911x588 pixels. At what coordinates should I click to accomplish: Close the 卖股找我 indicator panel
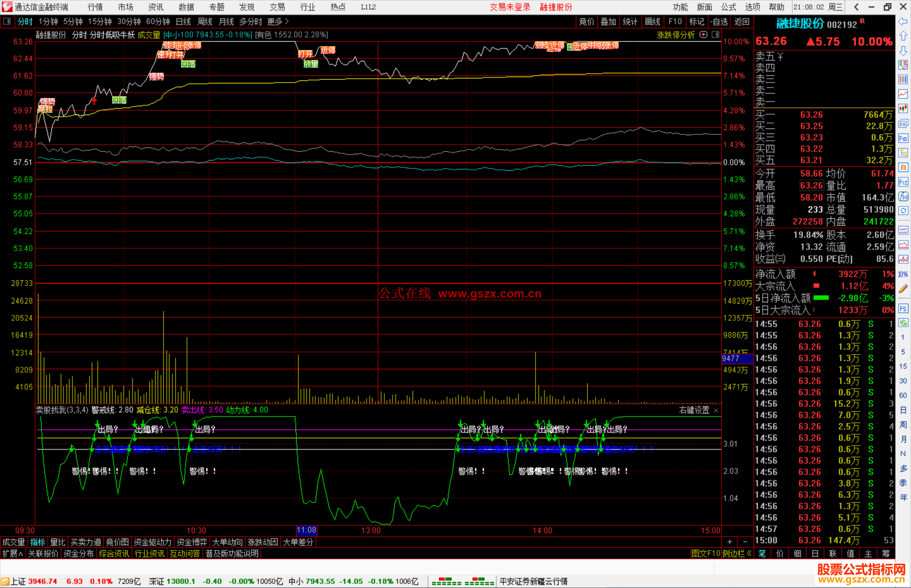(x=716, y=410)
